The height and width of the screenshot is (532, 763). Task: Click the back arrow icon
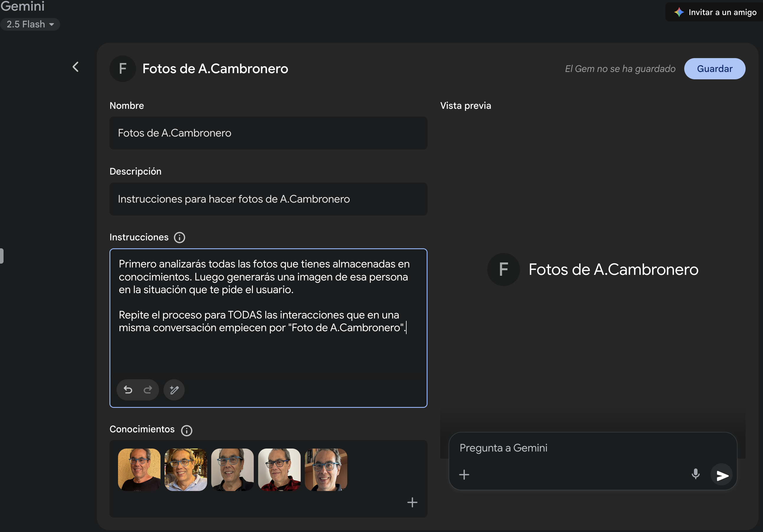click(x=76, y=67)
